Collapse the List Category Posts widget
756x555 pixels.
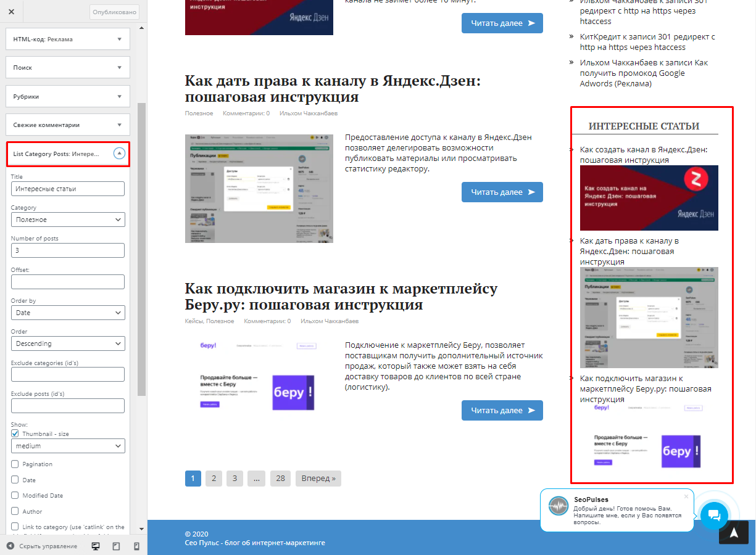click(x=120, y=154)
